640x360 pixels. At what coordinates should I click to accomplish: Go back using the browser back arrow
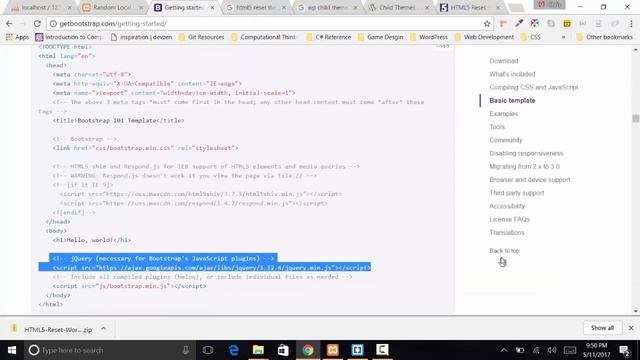[x=9, y=24]
